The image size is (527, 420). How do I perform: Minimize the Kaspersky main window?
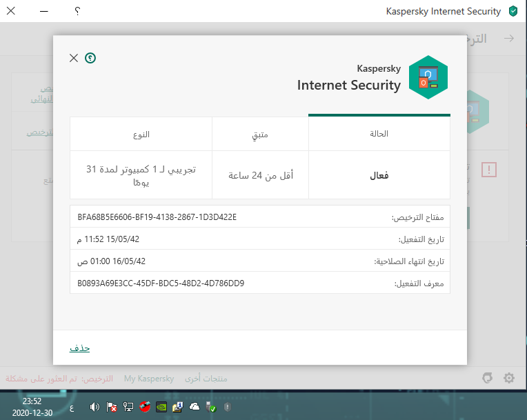point(44,11)
